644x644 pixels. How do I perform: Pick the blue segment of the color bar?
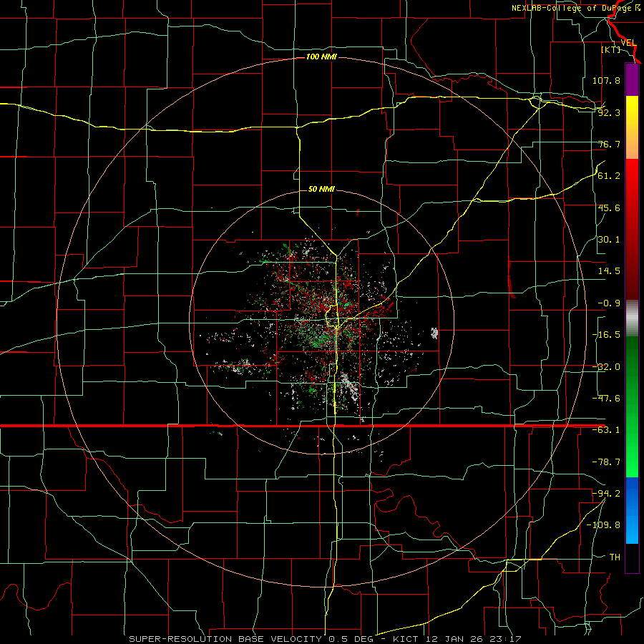pyautogui.click(x=632, y=510)
